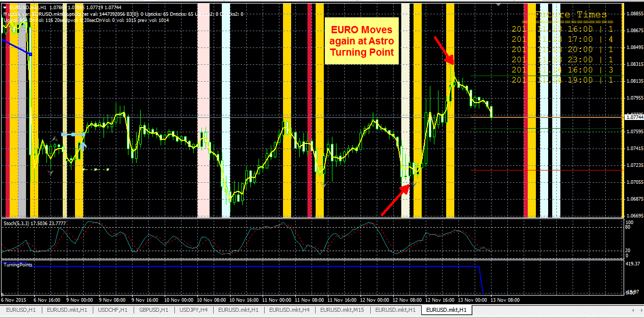Click the current price label 1.07744
This screenshot has width=644, height=318.
[x=633, y=117]
